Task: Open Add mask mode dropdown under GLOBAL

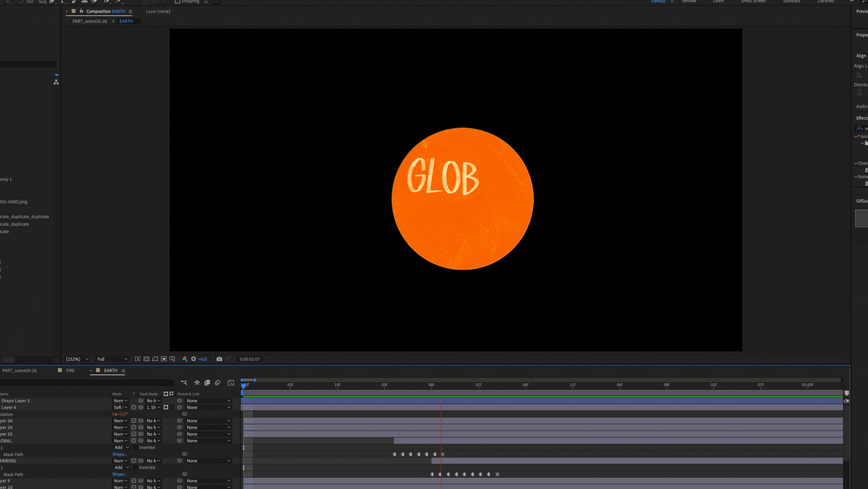Action: [122, 447]
